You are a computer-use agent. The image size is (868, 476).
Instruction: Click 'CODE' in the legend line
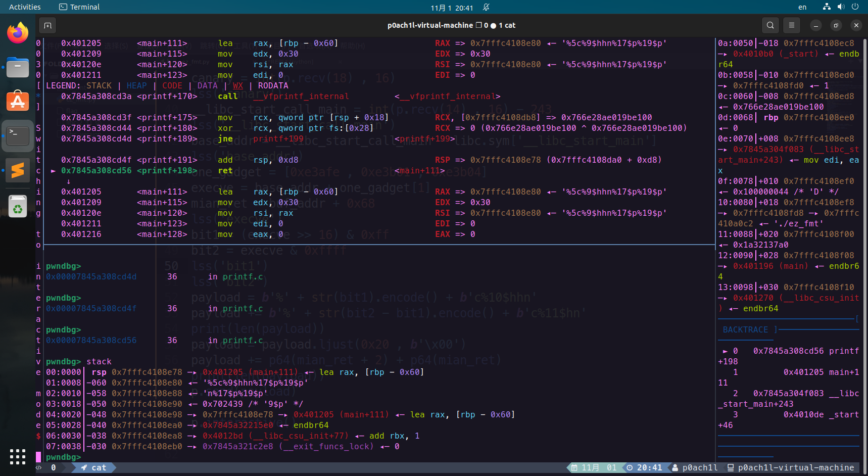click(x=172, y=86)
